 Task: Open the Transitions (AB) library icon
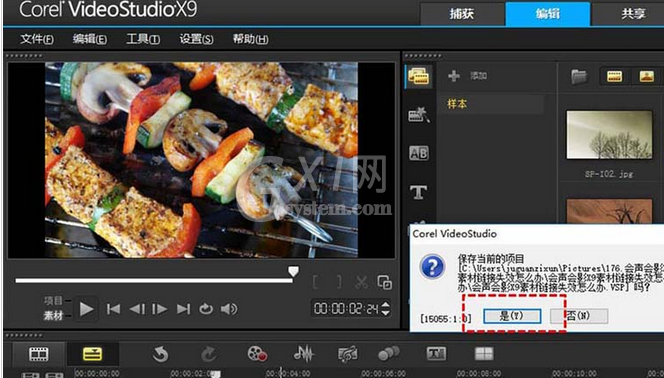[418, 153]
